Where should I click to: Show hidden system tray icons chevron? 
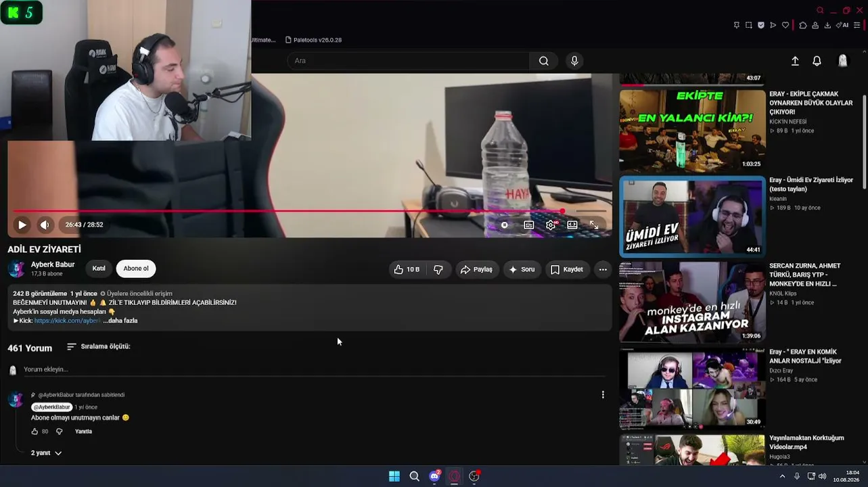pos(783,476)
